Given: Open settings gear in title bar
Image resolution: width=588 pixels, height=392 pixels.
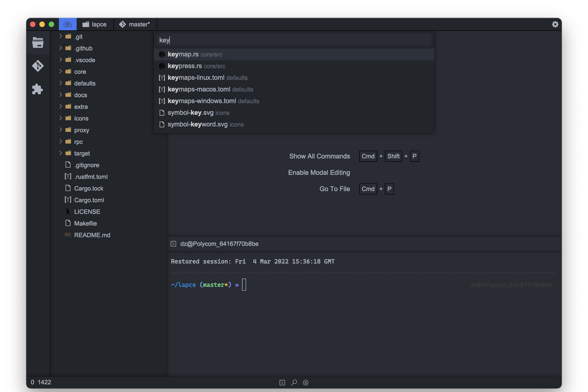Looking at the screenshot, I should [x=555, y=24].
